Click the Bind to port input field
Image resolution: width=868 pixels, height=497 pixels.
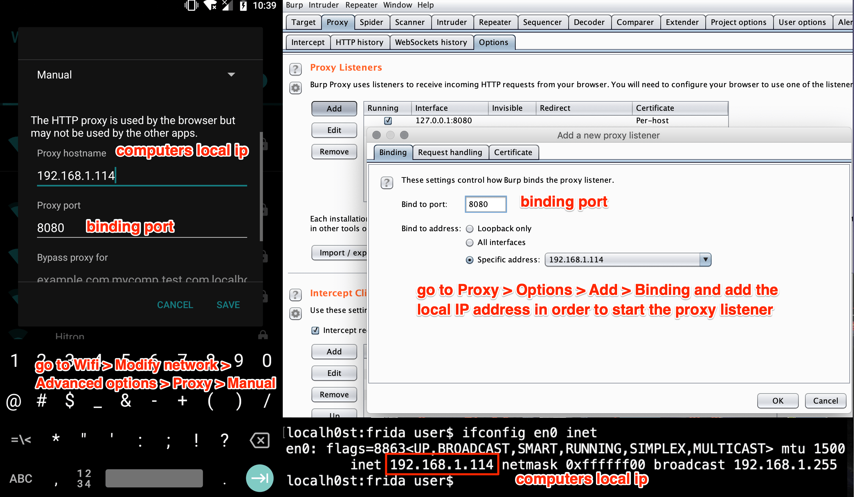(x=485, y=204)
